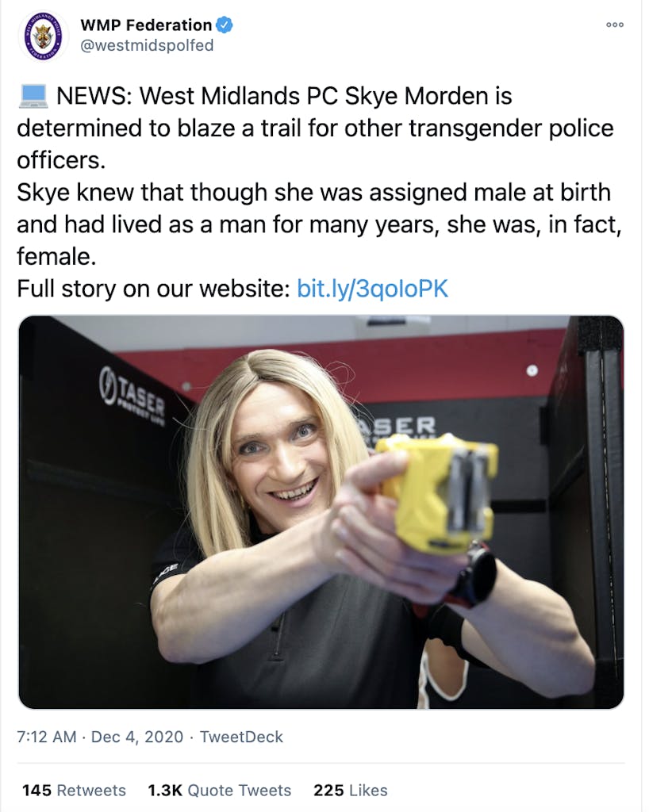
Task: Open the three-dot more options menu
Action: click(x=614, y=25)
